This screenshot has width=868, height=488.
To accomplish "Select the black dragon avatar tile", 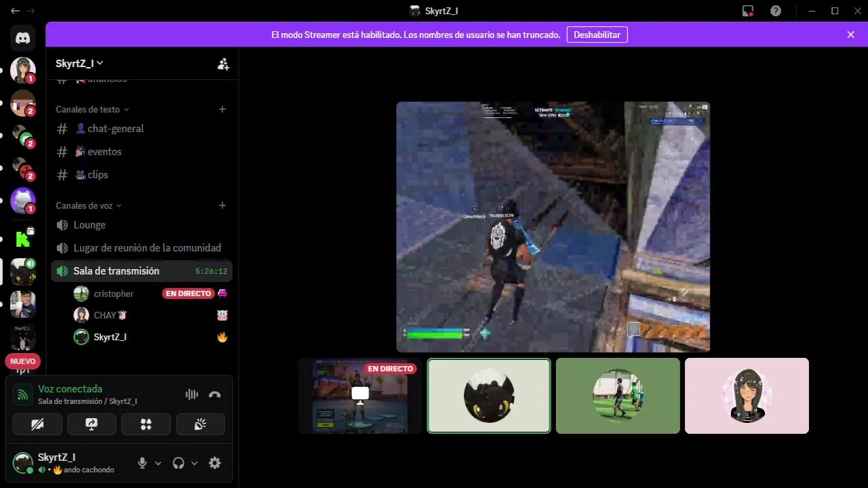I will tap(489, 396).
